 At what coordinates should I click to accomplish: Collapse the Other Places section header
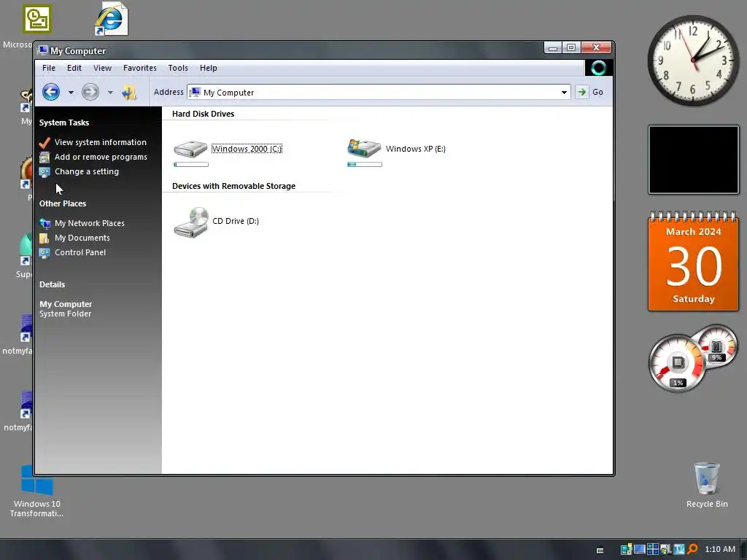(63, 203)
